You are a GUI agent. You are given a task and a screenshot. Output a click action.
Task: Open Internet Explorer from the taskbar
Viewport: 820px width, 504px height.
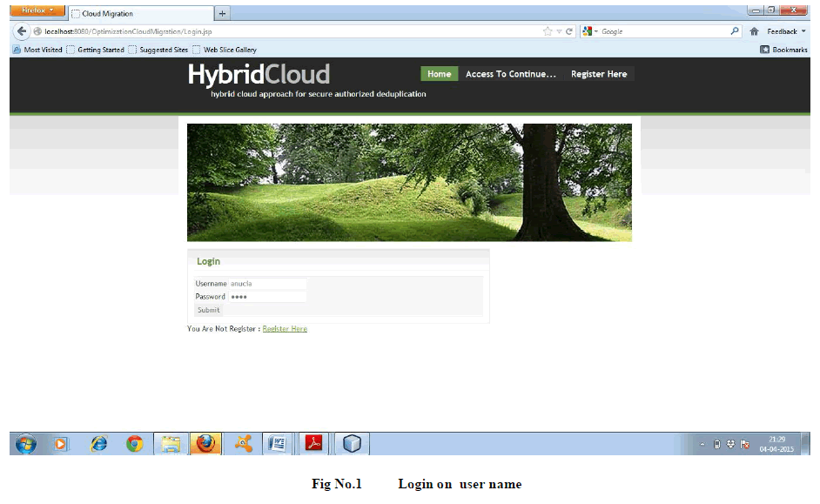pos(98,444)
